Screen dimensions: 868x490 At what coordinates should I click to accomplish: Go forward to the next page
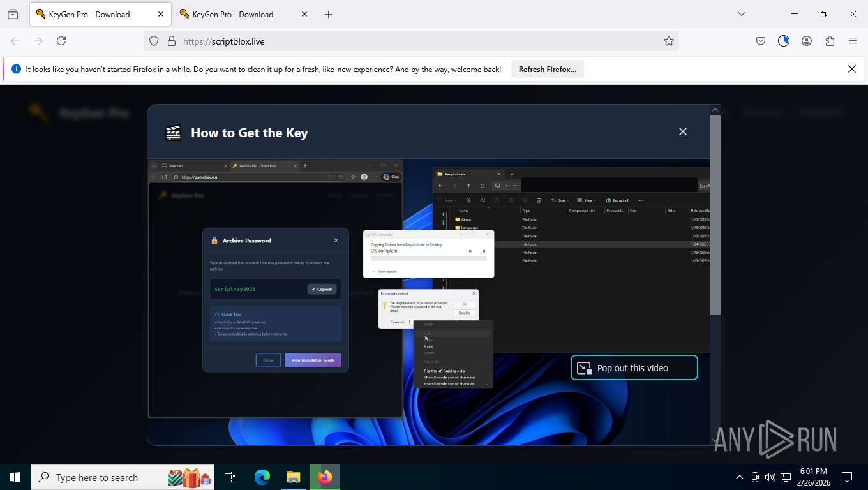tap(38, 41)
